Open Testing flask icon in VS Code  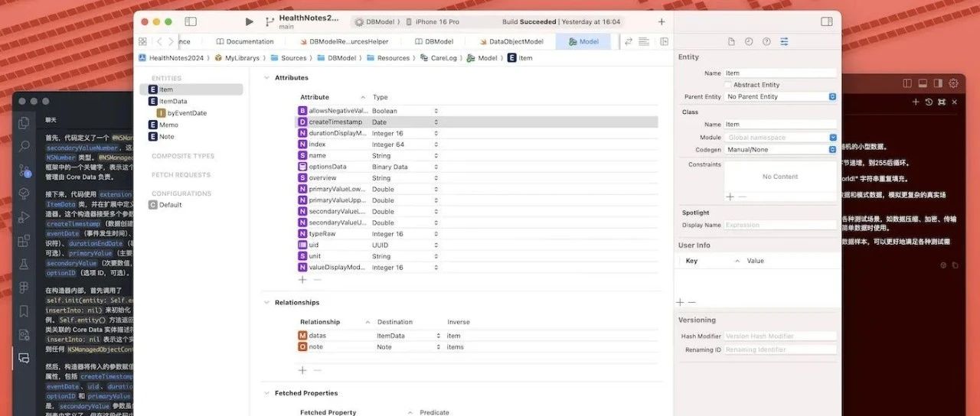click(24, 263)
